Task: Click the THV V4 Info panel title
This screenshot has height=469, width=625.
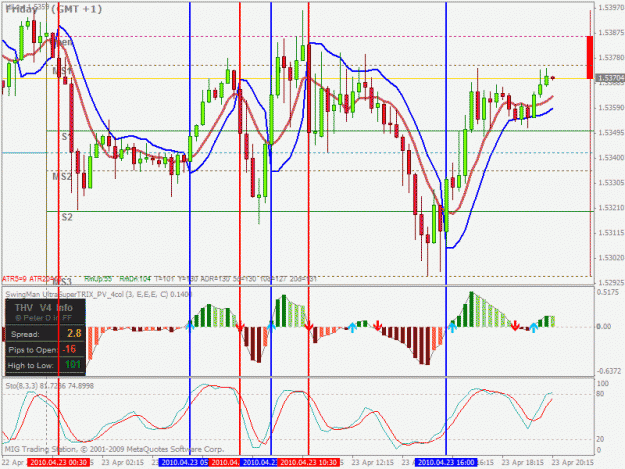Action: (44, 308)
